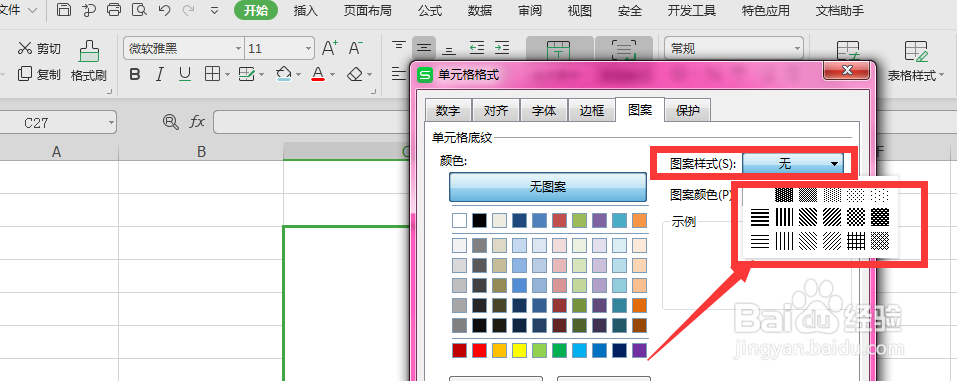Click the Copy (复制) button
Image resolution: width=957 pixels, height=381 pixels.
[x=39, y=74]
